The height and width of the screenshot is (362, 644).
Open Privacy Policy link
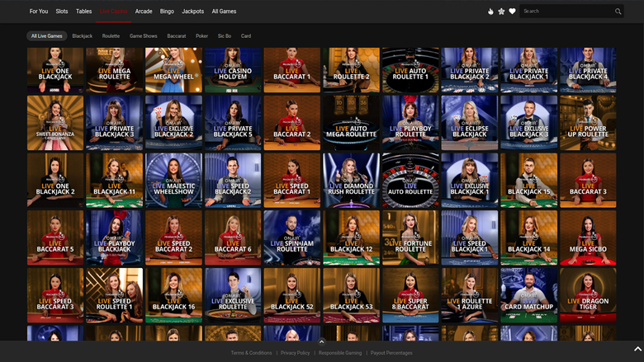coord(296,353)
